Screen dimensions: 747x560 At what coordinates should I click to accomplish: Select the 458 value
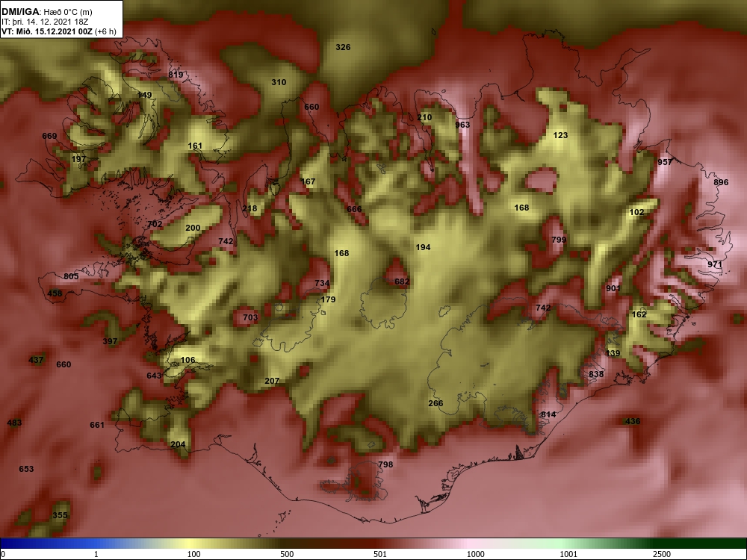coord(55,293)
